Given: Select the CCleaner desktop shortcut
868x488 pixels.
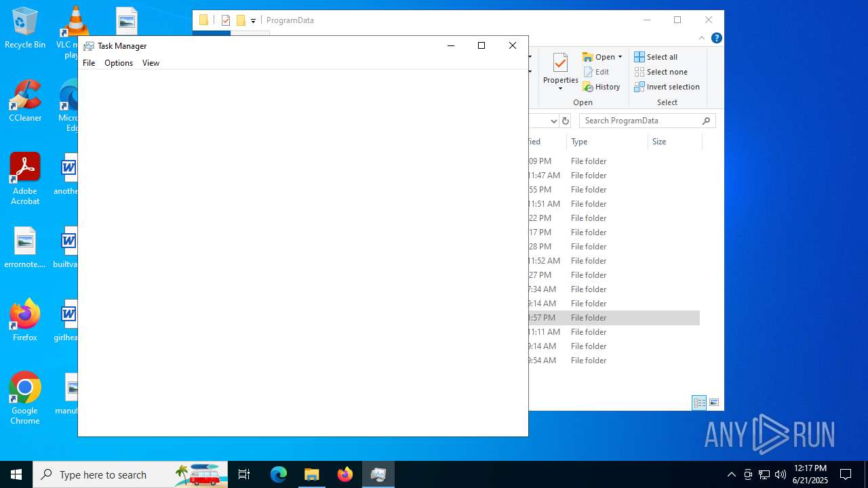Looking at the screenshot, I should click(x=25, y=101).
